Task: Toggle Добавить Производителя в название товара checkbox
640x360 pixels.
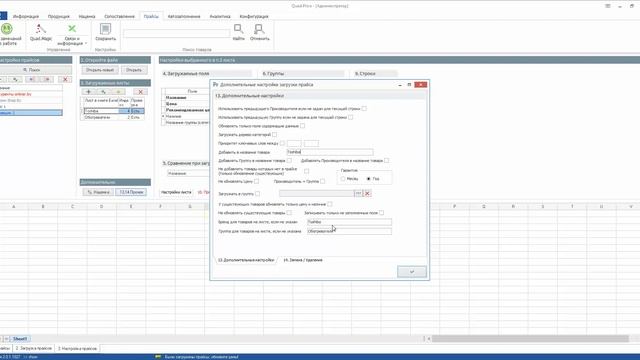Action: pyautogui.click(x=387, y=160)
